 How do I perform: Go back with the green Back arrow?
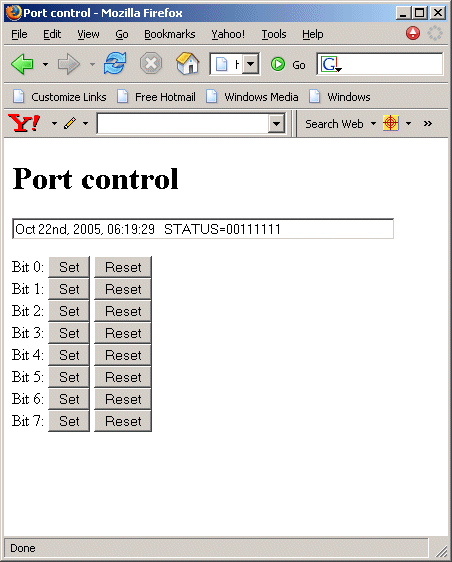tap(22, 64)
